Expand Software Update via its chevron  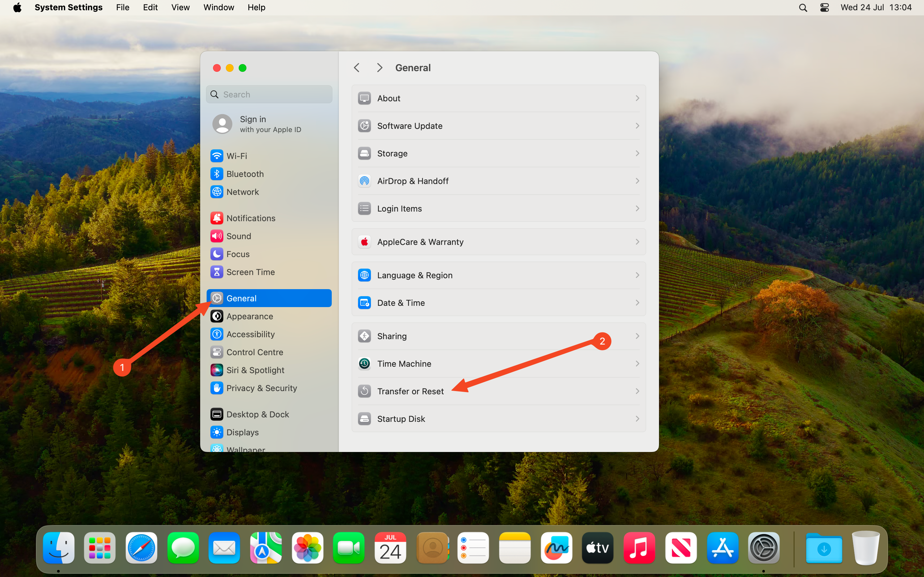[x=637, y=126]
